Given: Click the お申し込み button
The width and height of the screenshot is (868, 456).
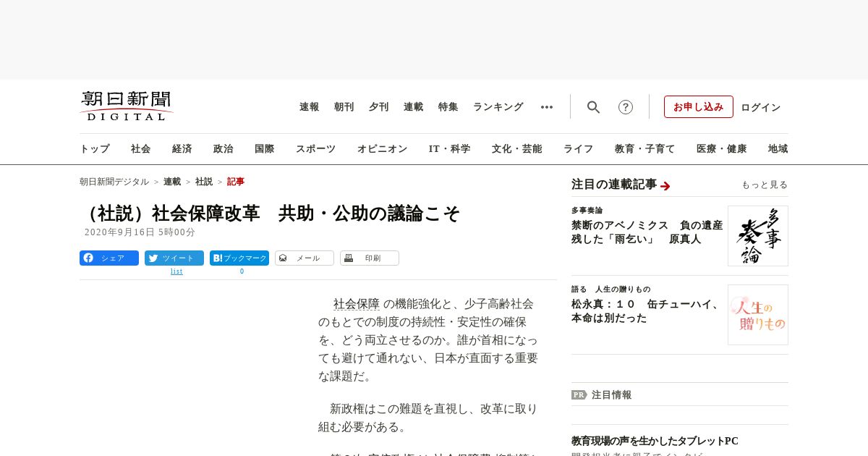Looking at the screenshot, I should point(699,107).
